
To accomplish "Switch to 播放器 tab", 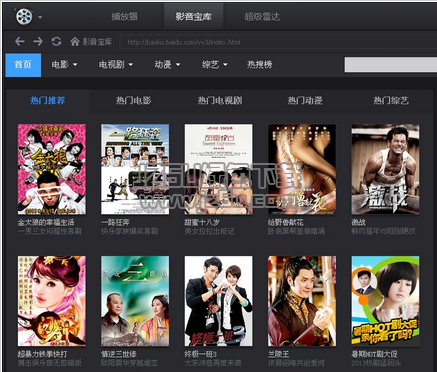I will point(124,17).
